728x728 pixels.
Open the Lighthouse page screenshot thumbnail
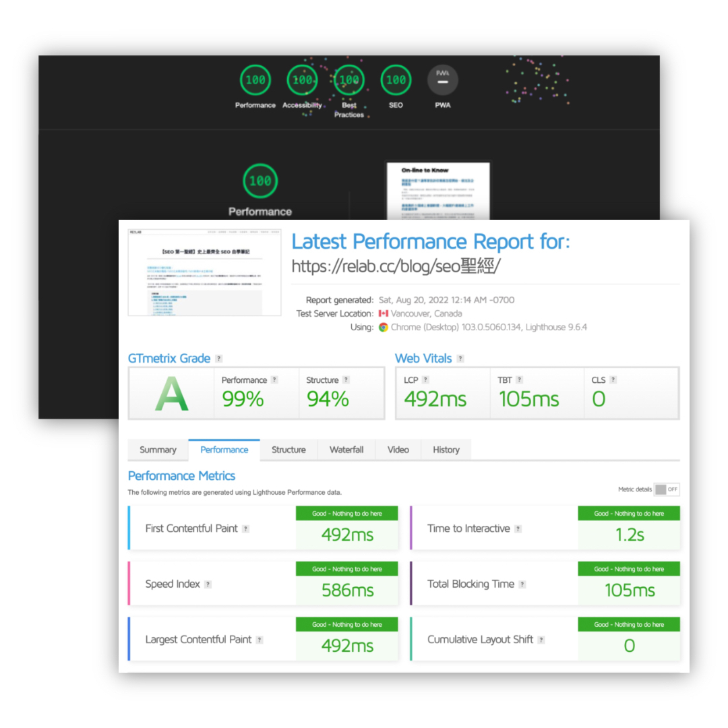(438, 191)
